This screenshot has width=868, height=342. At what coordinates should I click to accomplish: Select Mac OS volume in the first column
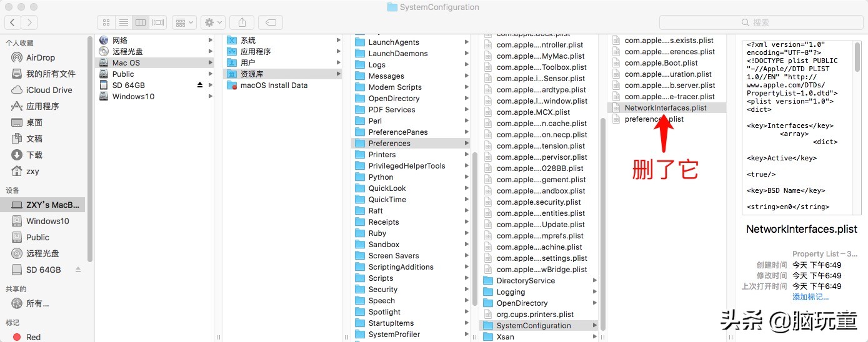(x=154, y=62)
